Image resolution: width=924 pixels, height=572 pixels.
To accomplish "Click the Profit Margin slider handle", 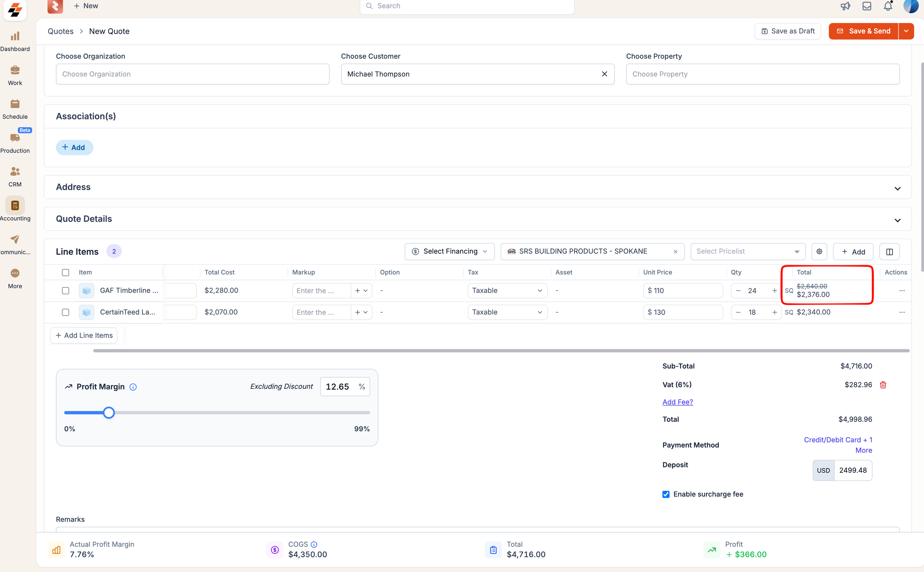I will coord(109,413).
